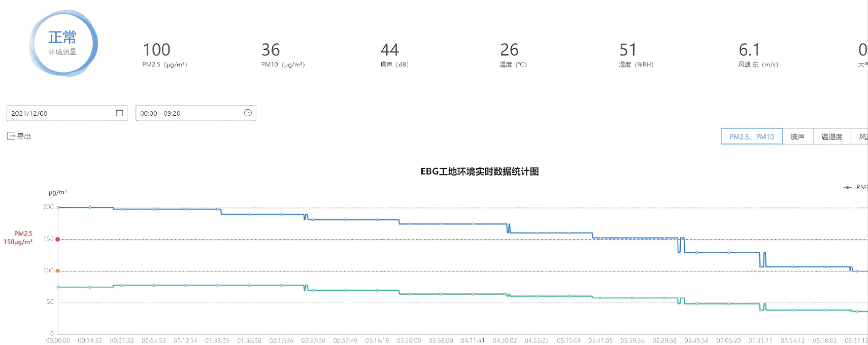The image size is (868, 345).
Task: Click the chart title EBG工地环境实时数据统计图
Action: click(x=480, y=171)
